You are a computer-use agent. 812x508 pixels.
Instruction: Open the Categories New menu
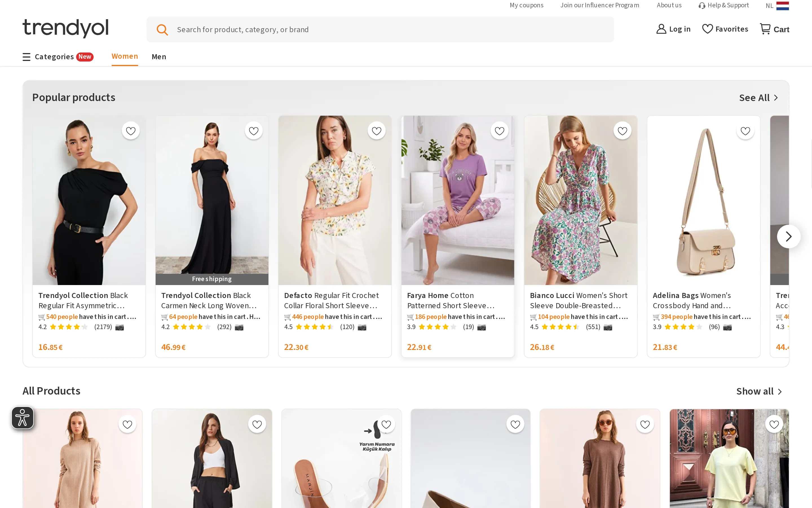click(x=58, y=57)
